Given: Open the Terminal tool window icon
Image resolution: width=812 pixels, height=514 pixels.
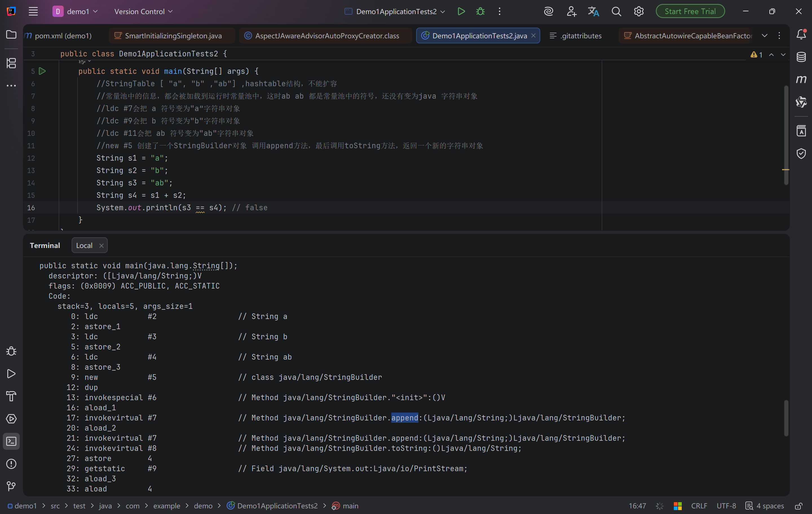Looking at the screenshot, I should point(11,441).
